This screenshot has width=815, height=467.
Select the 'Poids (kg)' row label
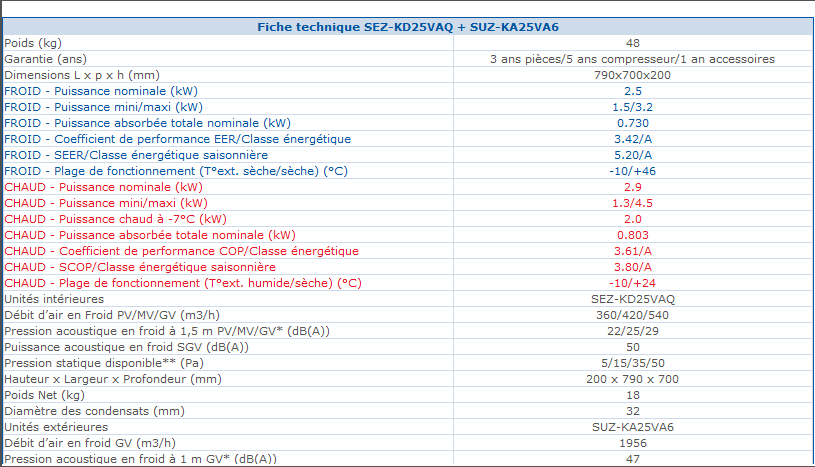click(x=33, y=43)
